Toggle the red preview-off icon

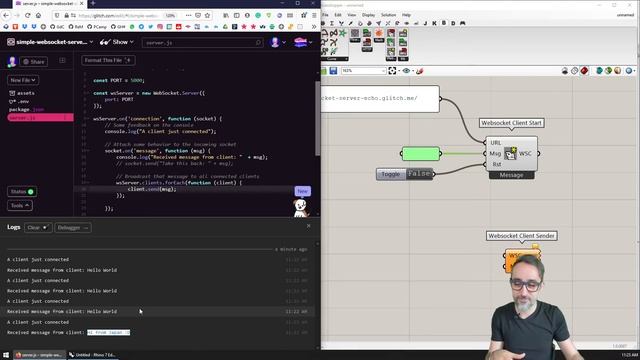[584, 71]
